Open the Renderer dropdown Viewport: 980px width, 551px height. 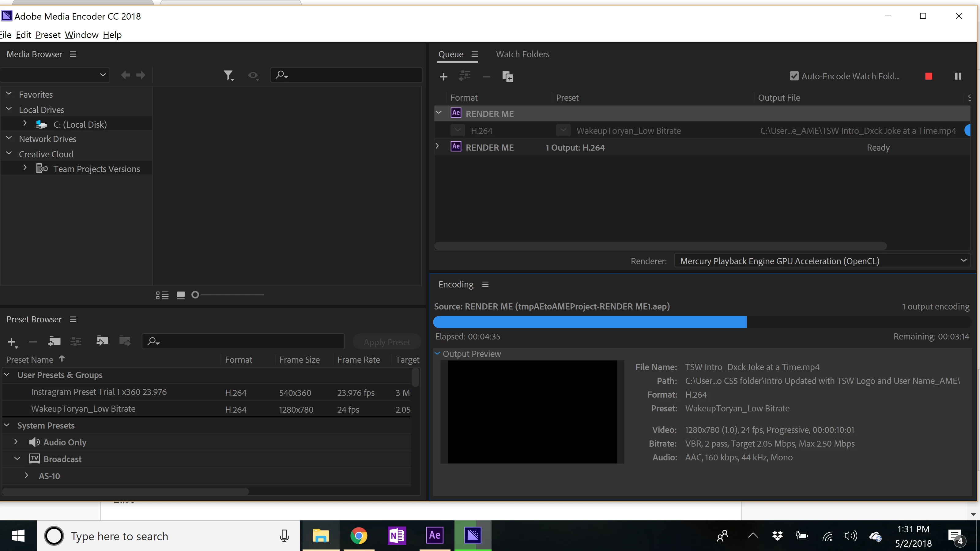[x=822, y=261]
